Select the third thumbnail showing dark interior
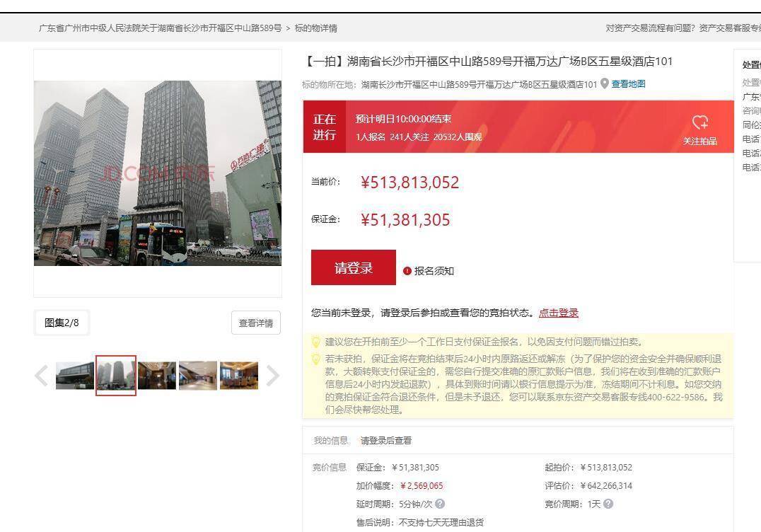 point(157,375)
